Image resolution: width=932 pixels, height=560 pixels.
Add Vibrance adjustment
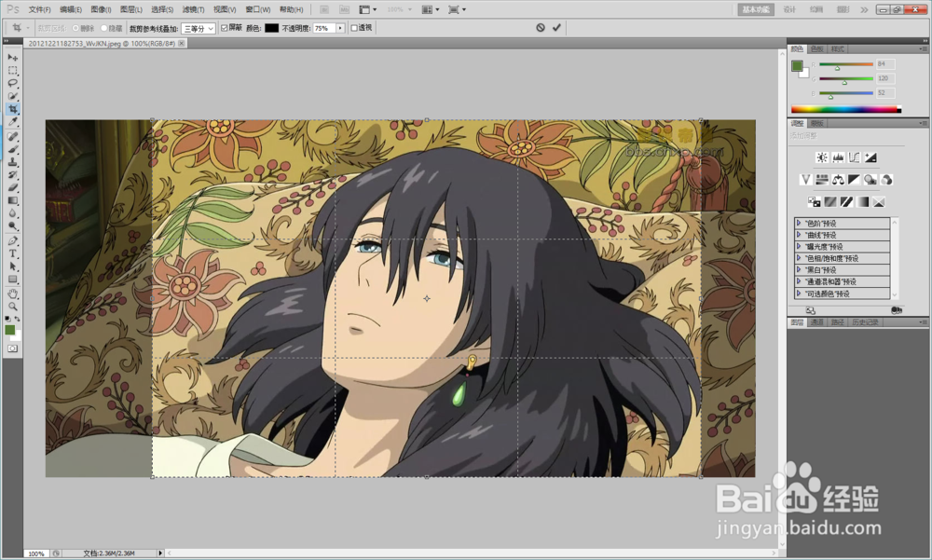[806, 180]
